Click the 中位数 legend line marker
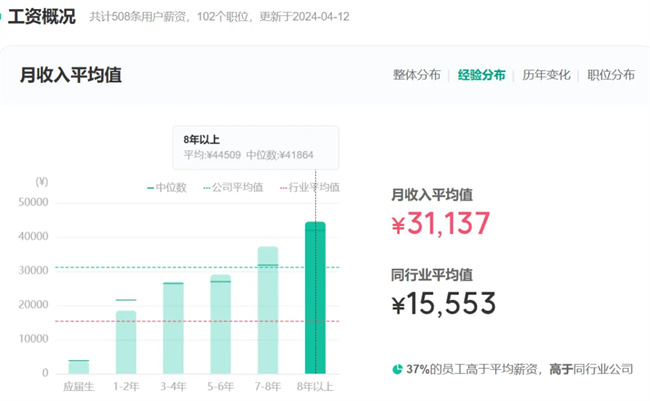Viewport: 650px width, 401px height. (x=151, y=187)
